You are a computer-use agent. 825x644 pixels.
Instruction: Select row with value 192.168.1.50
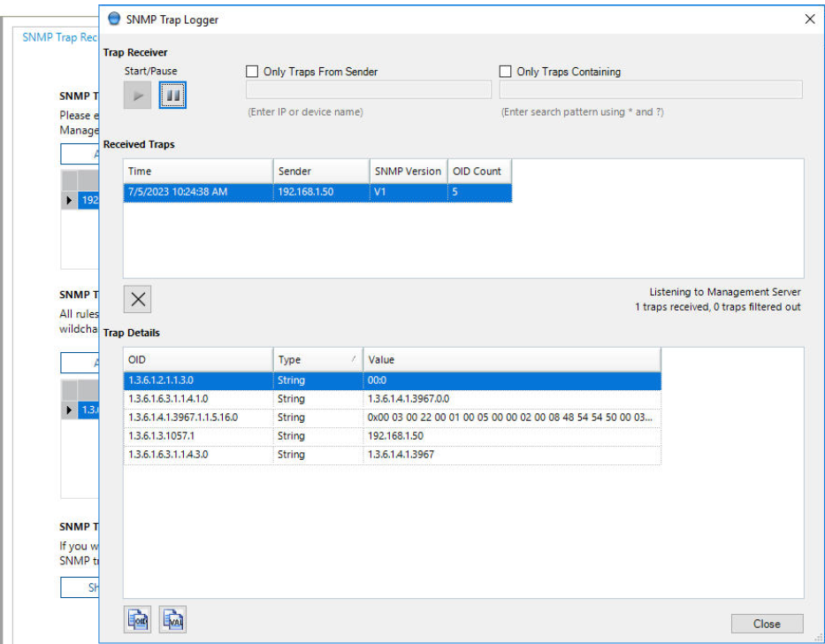(x=391, y=436)
